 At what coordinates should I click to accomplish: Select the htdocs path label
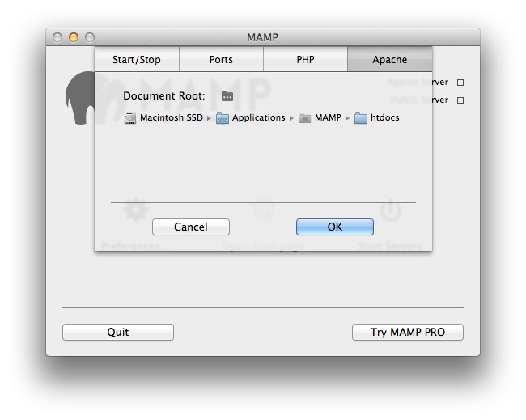click(384, 117)
